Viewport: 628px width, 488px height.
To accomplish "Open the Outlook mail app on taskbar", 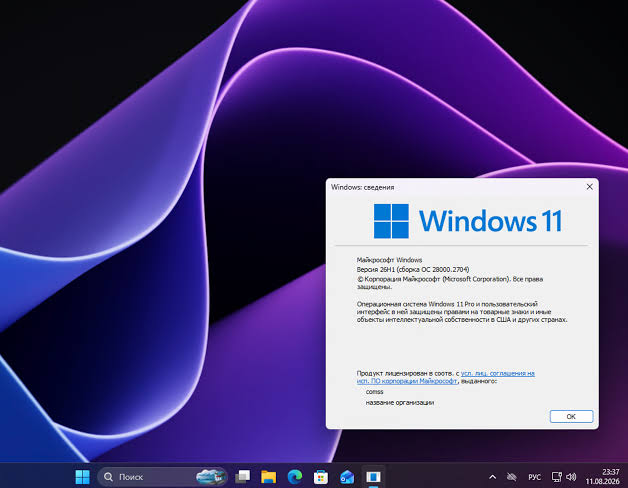I will [x=347, y=477].
